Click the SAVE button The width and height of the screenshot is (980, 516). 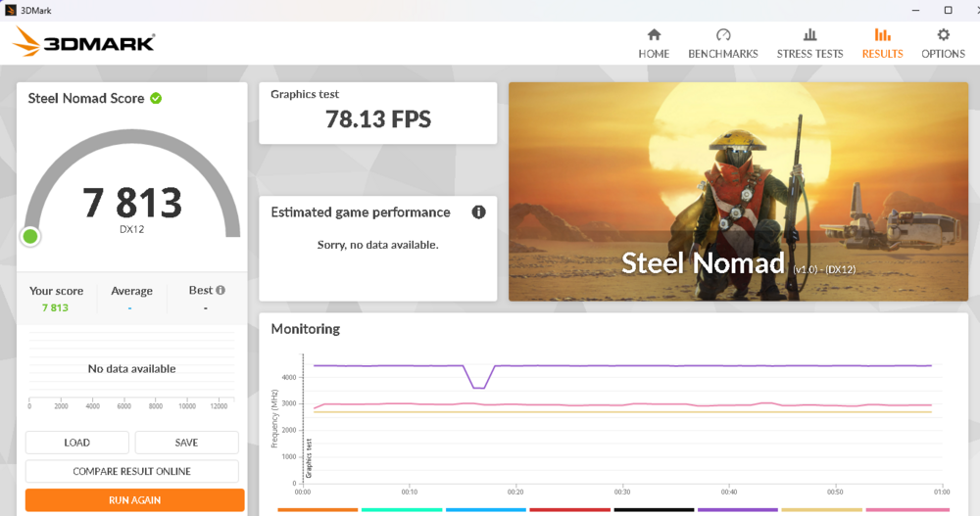click(x=186, y=443)
